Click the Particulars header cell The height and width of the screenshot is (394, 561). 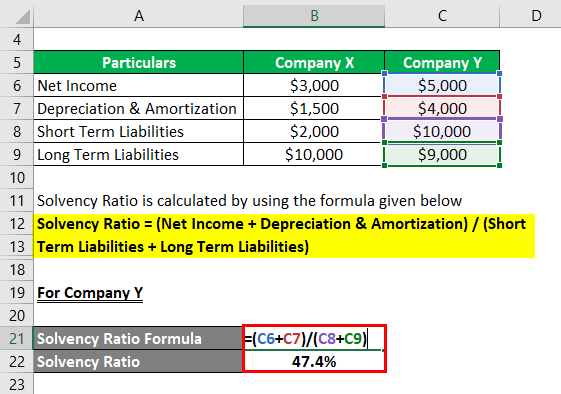click(x=139, y=62)
